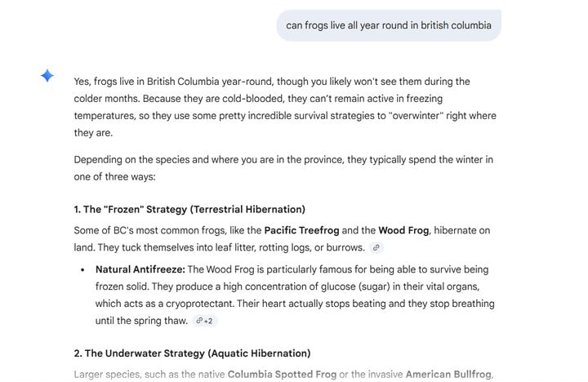This screenshot has height=382, width=588.
Task: Click the user prompt bubble about frogs
Action: coord(388,25)
